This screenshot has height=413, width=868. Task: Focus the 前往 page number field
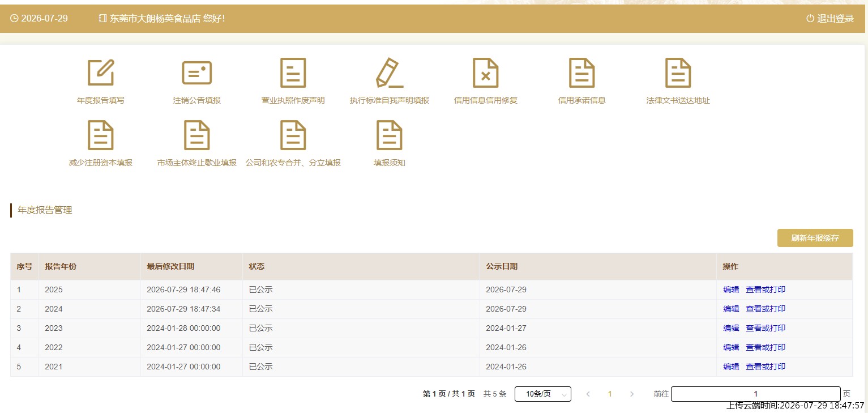click(755, 394)
